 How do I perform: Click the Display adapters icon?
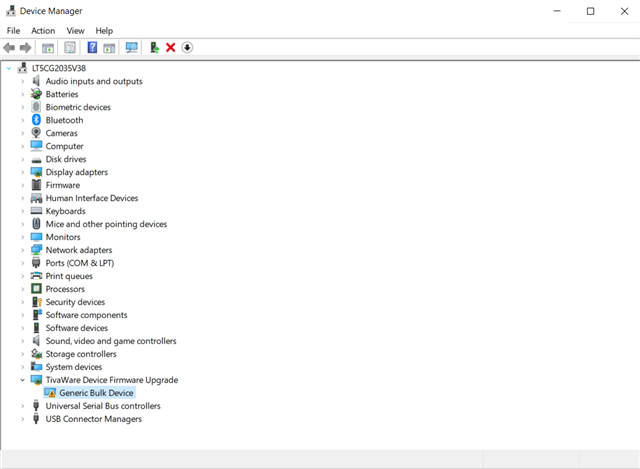(36, 172)
